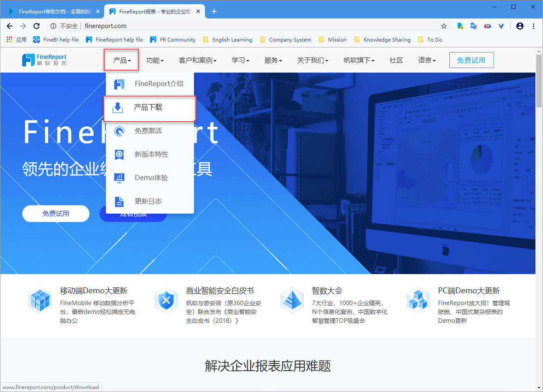Expand the 关于我们 navigation menu
This screenshot has height=392, width=543.
pyautogui.click(x=313, y=60)
